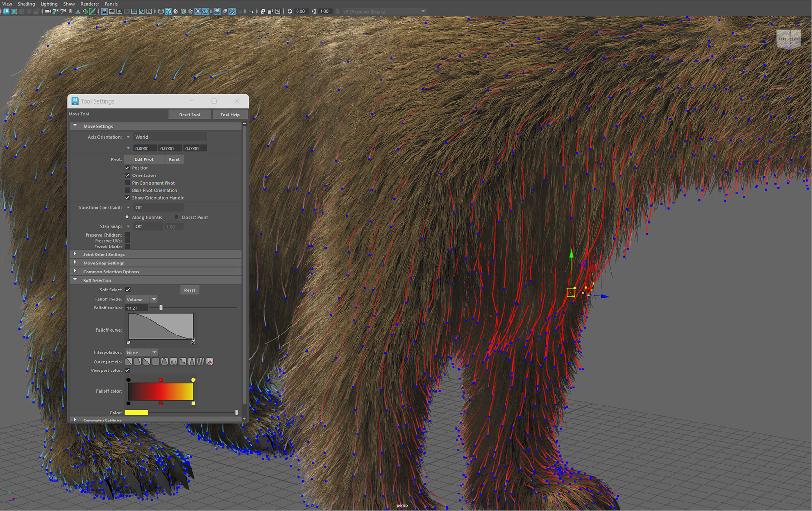Click the Soft Select Reset button
The height and width of the screenshot is (511, 812).
[x=190, y=290]
